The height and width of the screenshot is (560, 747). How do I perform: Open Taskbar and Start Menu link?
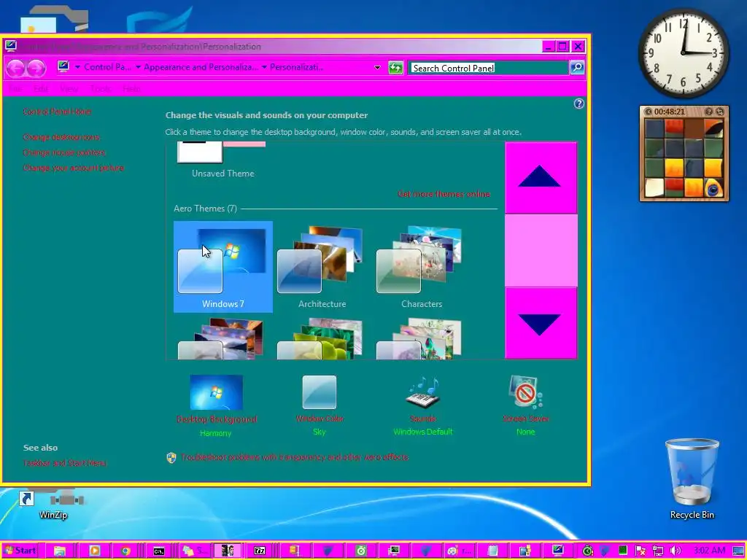click(x=65, y=463)
